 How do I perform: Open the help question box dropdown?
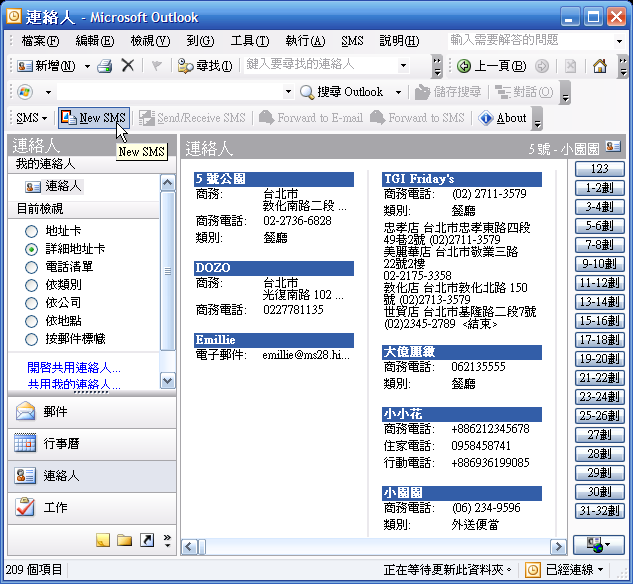pyautogui.click(x=619, y=41)
